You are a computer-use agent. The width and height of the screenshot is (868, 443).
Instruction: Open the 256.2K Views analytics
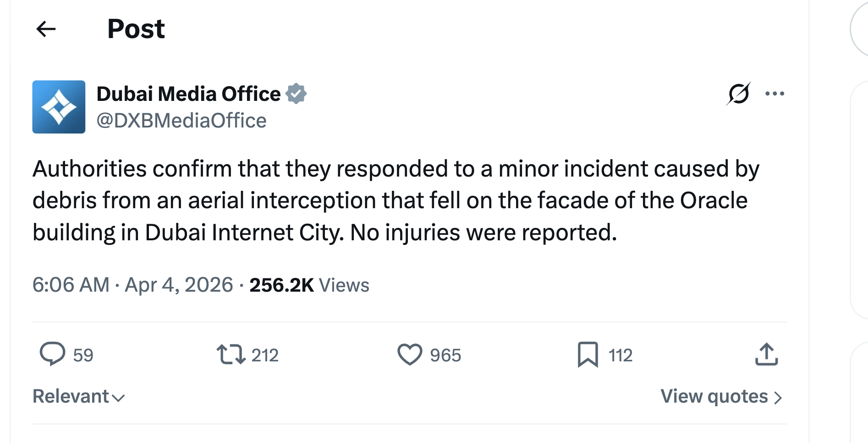tap(309, 285)
